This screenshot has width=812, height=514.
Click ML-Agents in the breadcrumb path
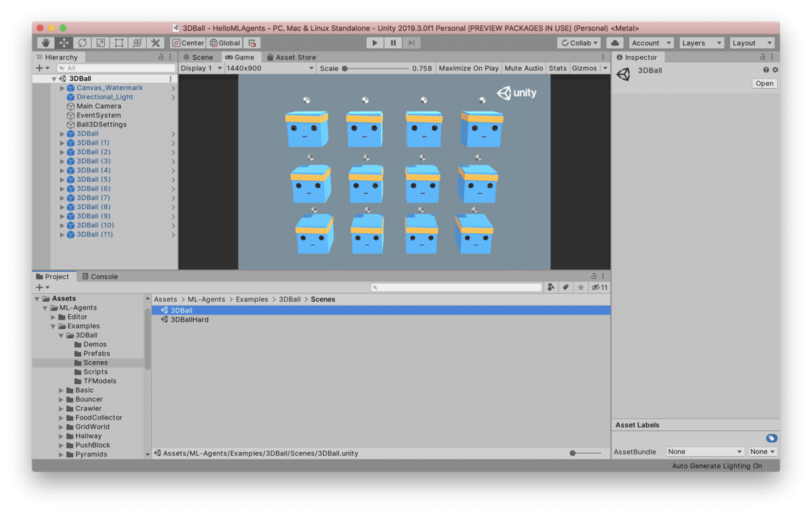(206, 299)
